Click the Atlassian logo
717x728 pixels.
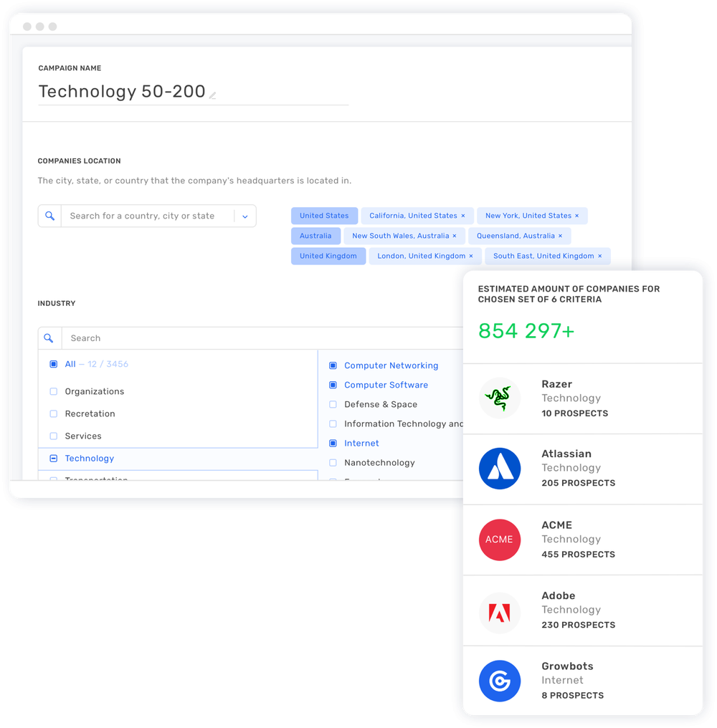click(500, 469)
